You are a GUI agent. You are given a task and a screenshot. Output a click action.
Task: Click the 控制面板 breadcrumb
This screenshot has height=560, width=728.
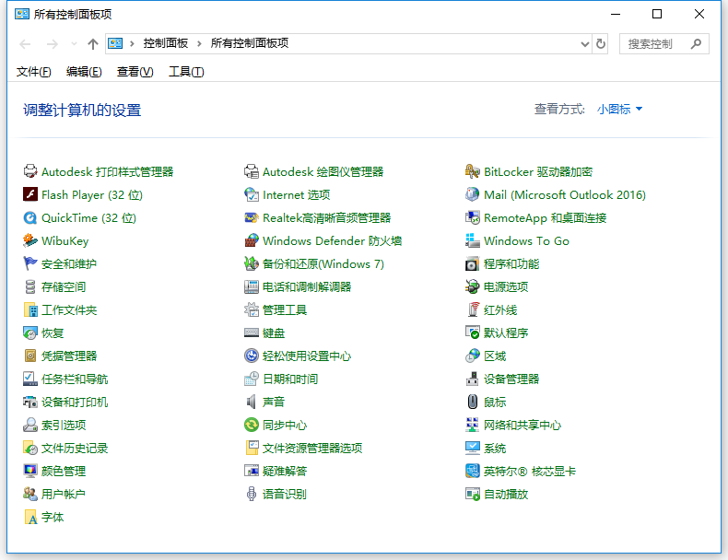tap(165, 43)
